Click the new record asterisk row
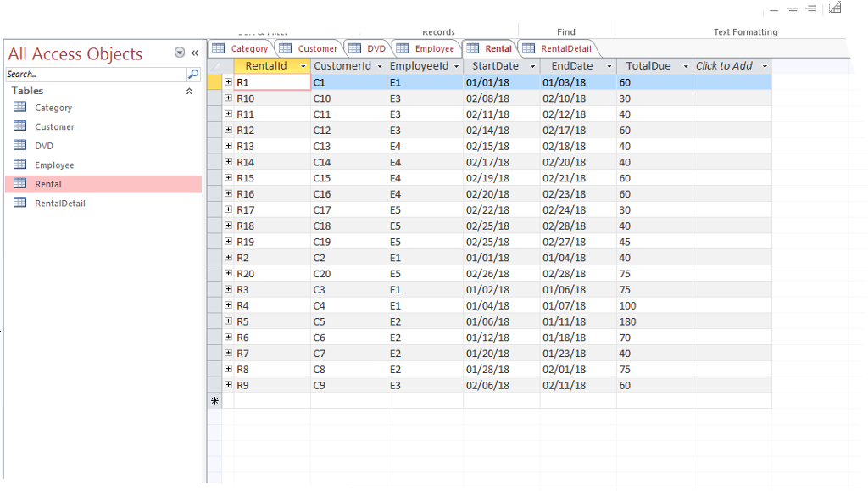The width and height of the screenshot is (868, 491). (x=215, y=400)
